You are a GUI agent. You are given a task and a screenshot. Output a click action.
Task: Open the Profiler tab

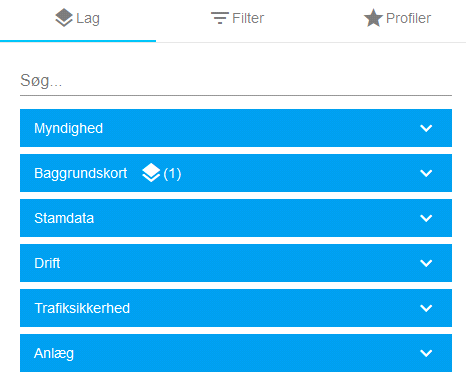click(397, 18)
